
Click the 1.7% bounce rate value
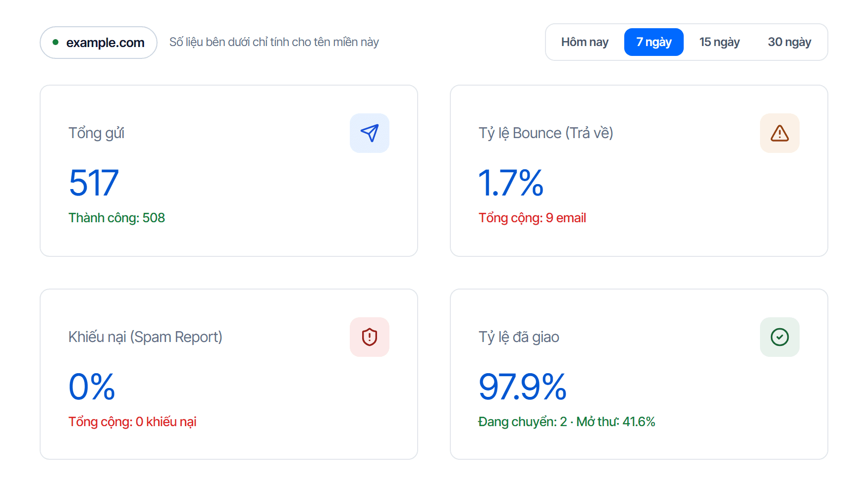pyautogui.click(x=511, y=183)
